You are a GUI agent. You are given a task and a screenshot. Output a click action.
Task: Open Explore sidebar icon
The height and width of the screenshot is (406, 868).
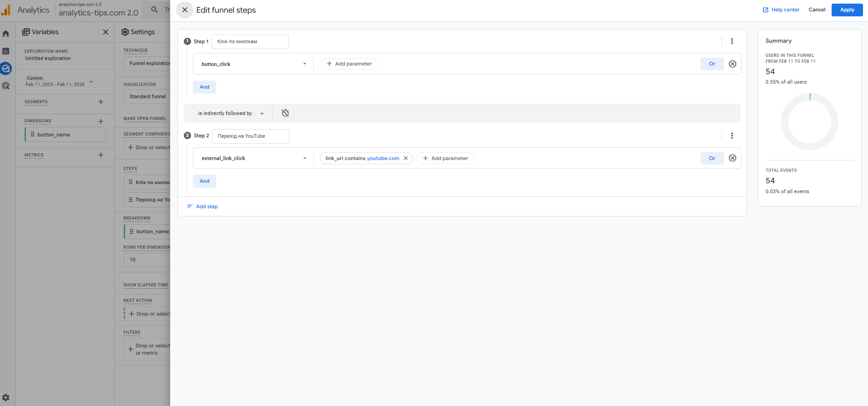click(x=6, y=69)
